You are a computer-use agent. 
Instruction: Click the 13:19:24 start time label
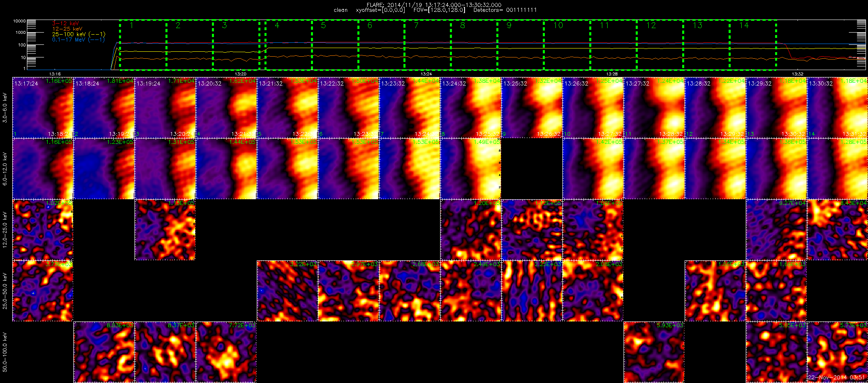148,84
